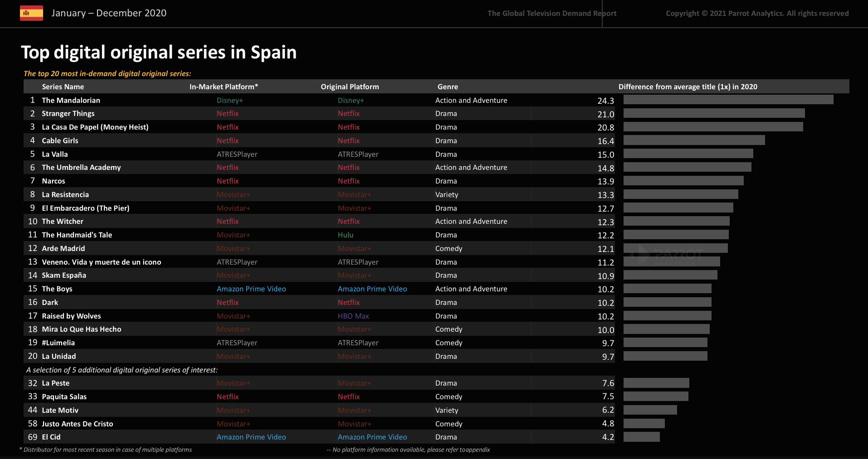The image size is (868, 459).
Task: Select the 'Cable Girls' series name
Action: pyautogui.click(x=60, y=141)
